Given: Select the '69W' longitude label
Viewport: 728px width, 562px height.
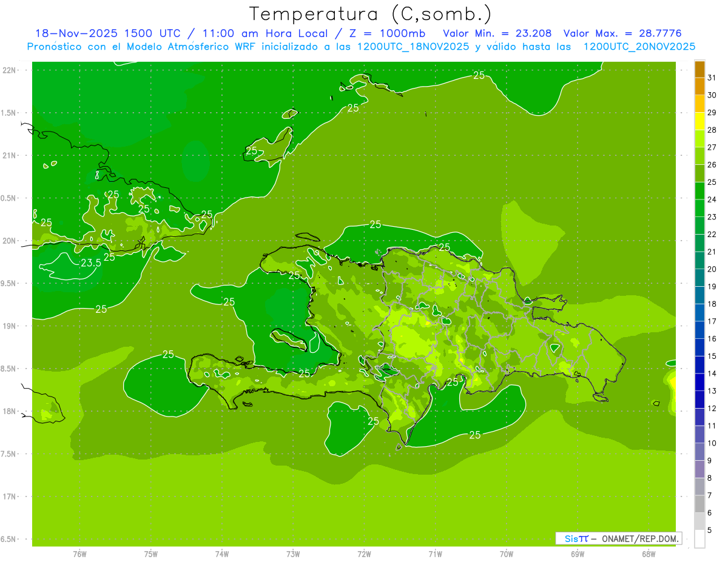Looking at the screenshot, I should [578, 554].
